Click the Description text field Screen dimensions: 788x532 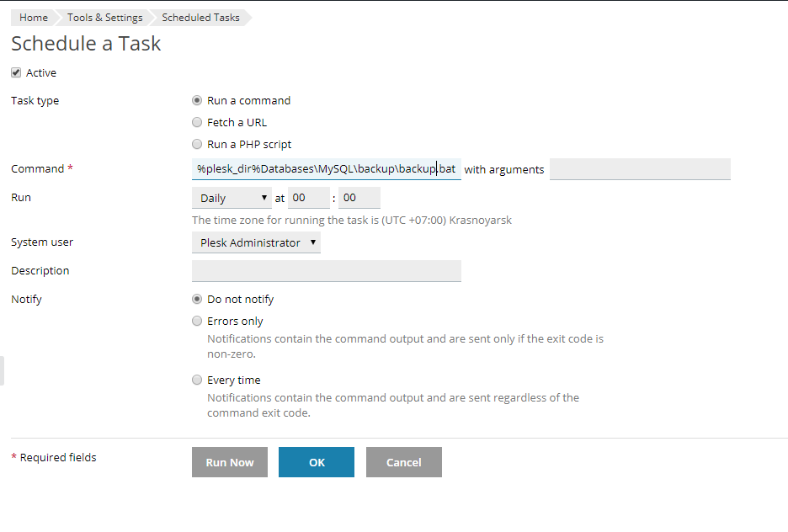[326, 271]
